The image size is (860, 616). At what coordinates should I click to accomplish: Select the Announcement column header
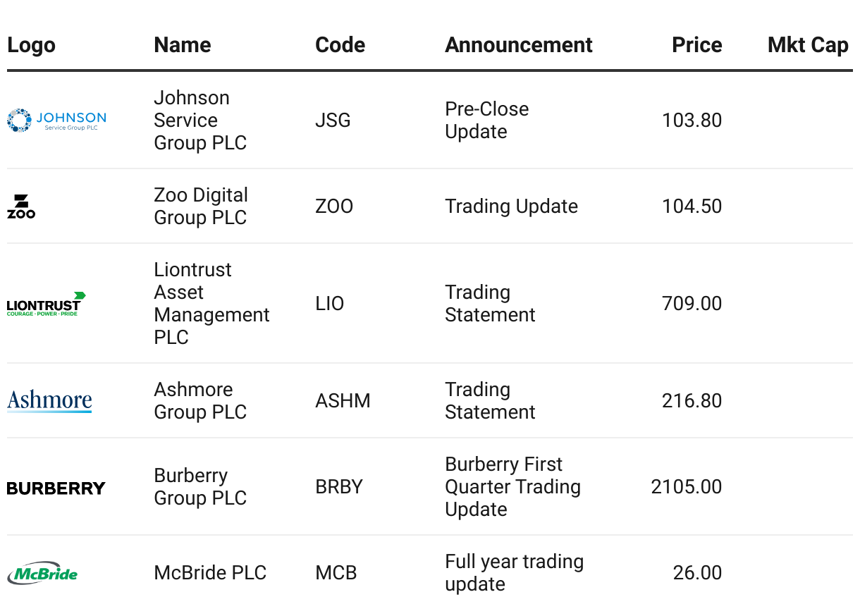pos(519,45)
